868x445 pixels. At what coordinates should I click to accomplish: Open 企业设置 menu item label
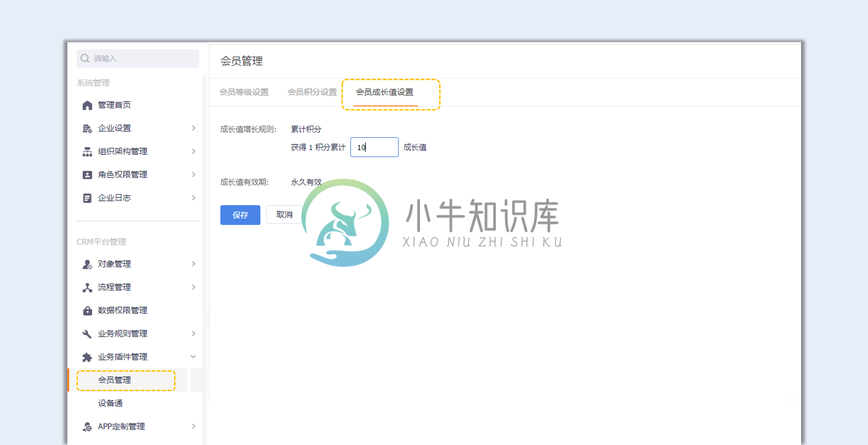click(x=114, y=129)
